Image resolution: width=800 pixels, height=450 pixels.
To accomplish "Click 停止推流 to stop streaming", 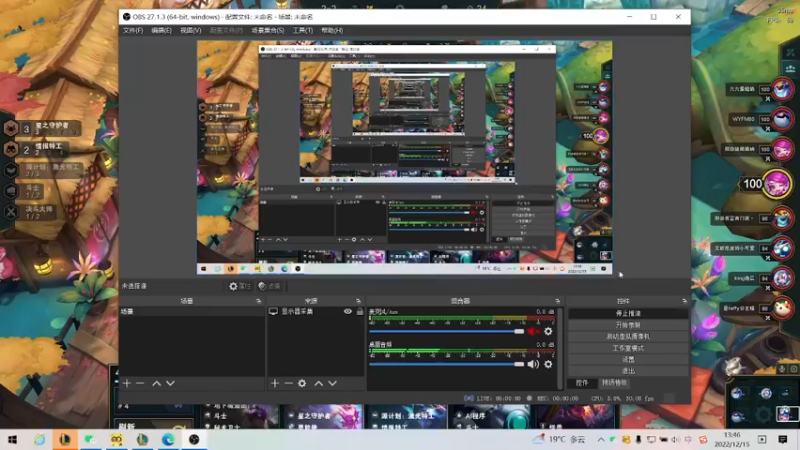I will pos(628,313).
